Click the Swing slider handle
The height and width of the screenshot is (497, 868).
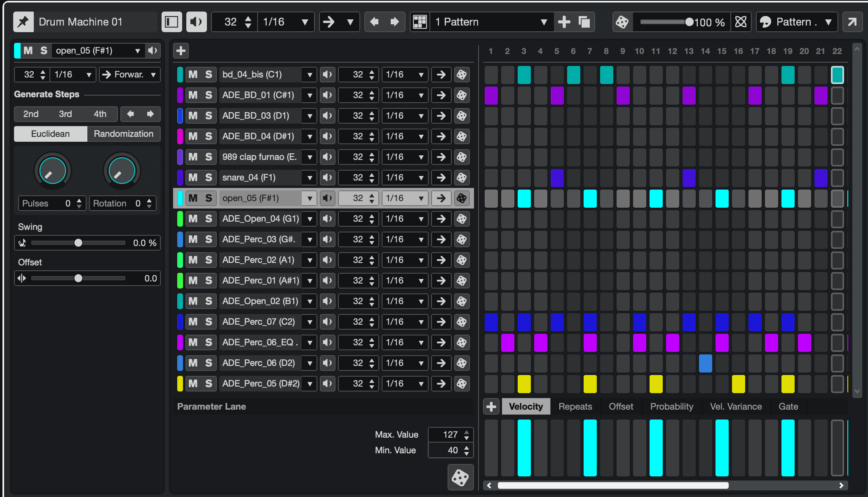coord(78,243)
